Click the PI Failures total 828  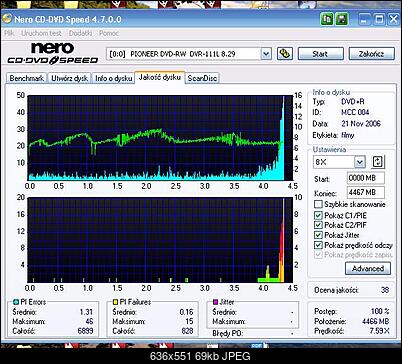[187, 331]
